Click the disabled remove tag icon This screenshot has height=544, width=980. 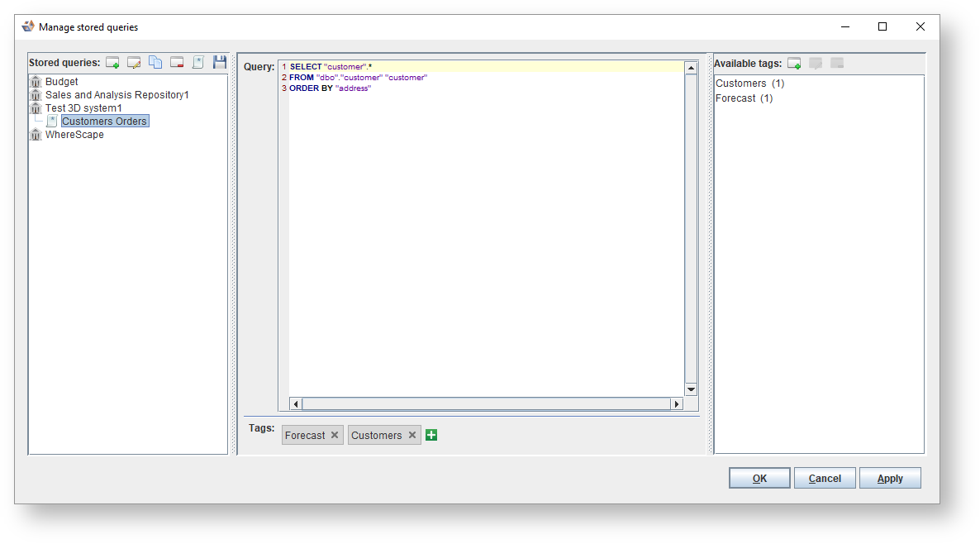pyautogui.click(x=837, y=63)
